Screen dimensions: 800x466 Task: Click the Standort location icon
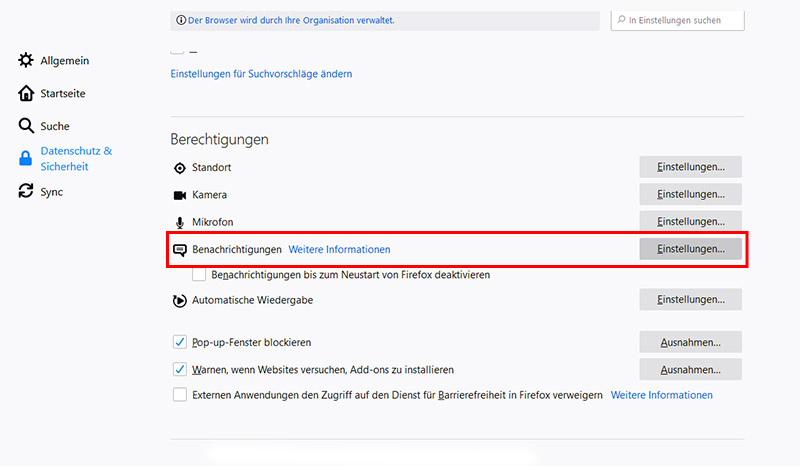point(180,168)
